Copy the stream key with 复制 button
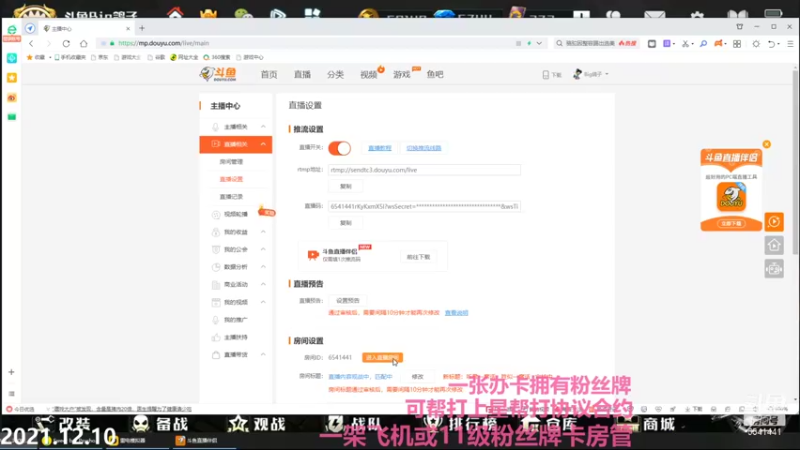The height and width of the screenshot is (450, 800). 345,223
